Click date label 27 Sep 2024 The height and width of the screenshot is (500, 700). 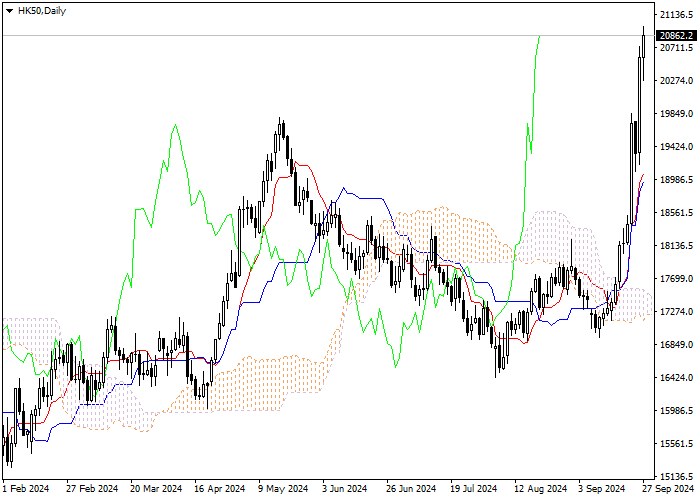coord(668,489)
